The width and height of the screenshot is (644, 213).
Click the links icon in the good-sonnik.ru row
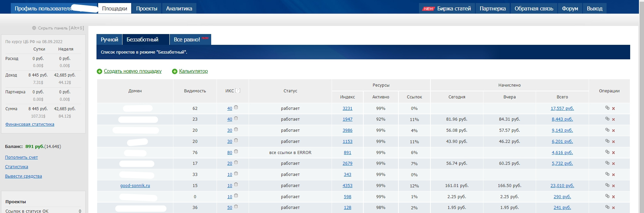[607, 185]
